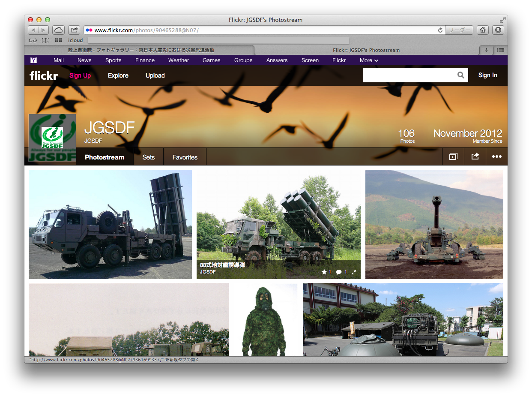Viewport: 532px width, 397px height.
Task: Open the icloud bookmark in bookmarks bar
Action: 76,40
